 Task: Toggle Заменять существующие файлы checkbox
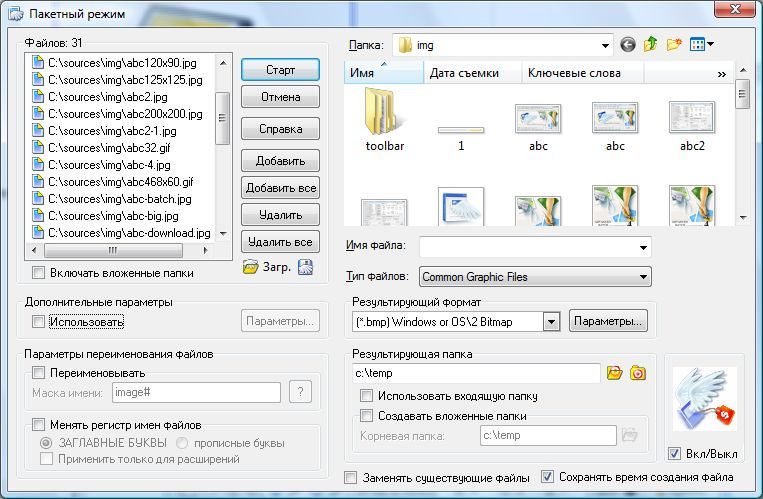pos(350,477)
